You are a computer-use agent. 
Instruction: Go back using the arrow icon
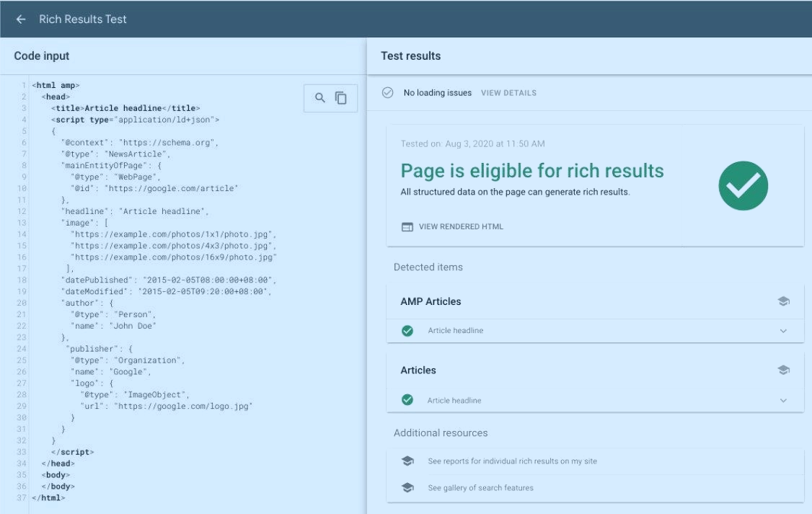pyautogui.click(x=21, y=19)
